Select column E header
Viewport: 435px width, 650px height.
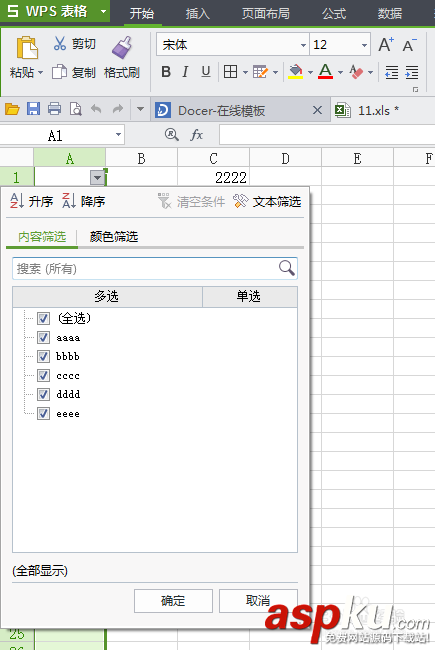357,158
